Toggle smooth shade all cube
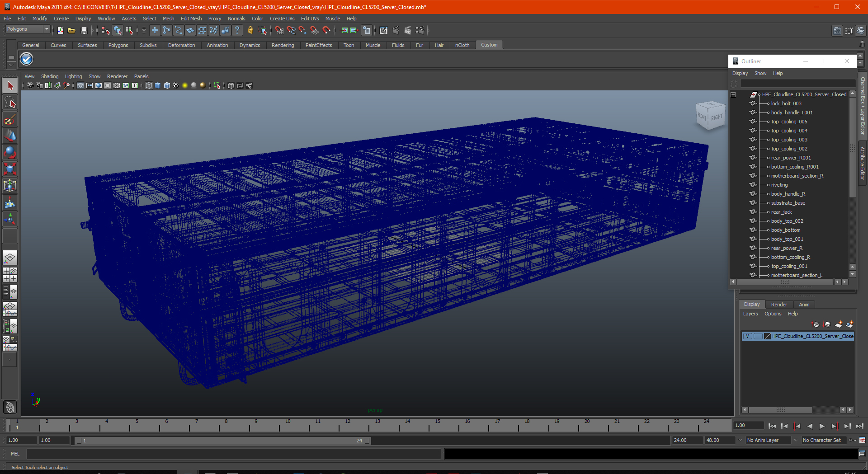 158,85
